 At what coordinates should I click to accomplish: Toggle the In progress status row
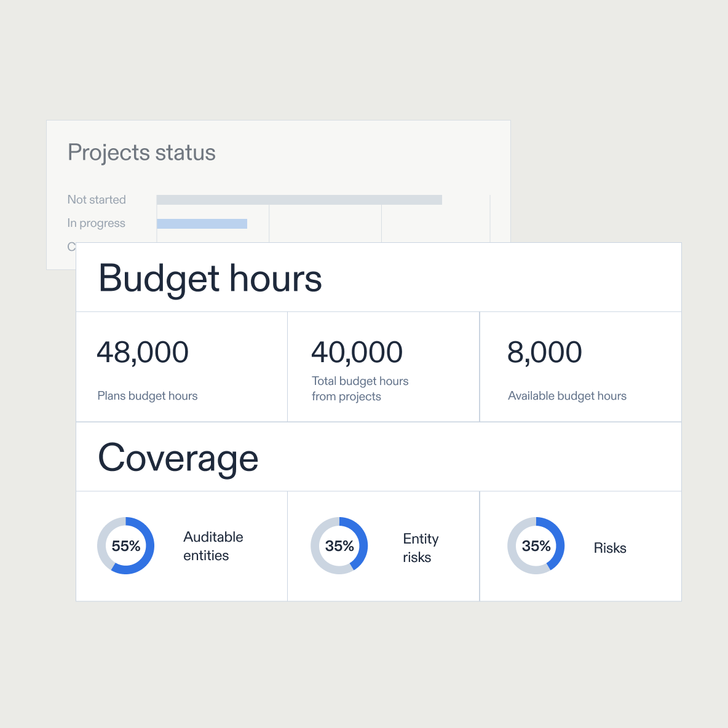[96, 223]
